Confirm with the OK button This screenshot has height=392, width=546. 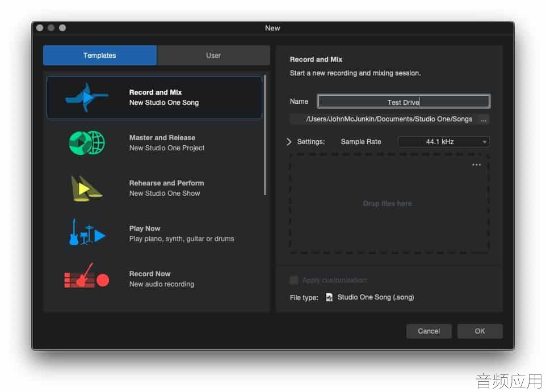click(480, 331)
